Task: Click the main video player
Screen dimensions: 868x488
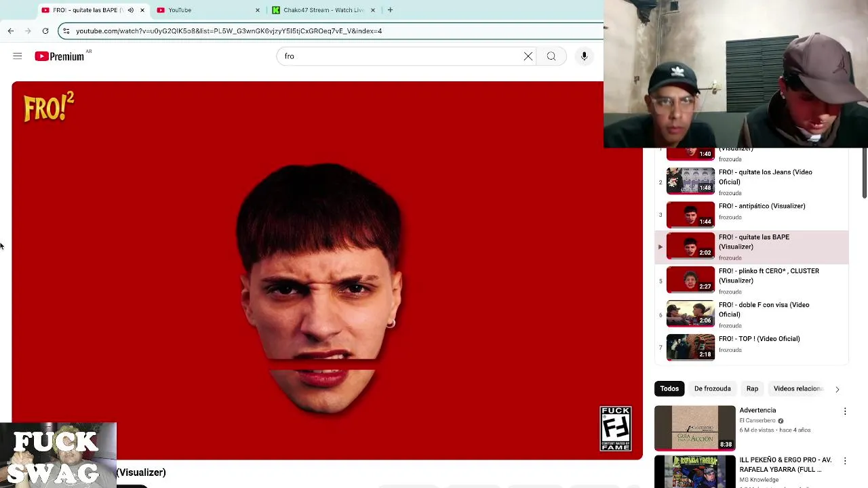Action: pos(327,270)
